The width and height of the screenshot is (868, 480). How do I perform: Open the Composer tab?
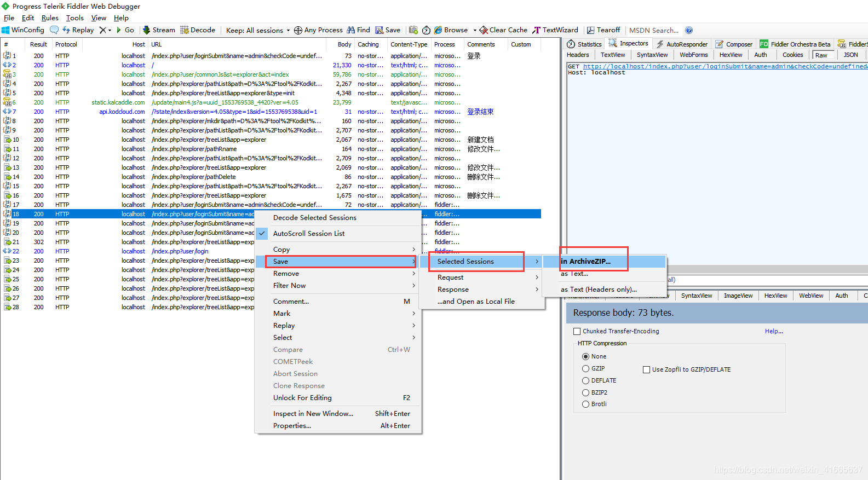(x=734, y=44)
